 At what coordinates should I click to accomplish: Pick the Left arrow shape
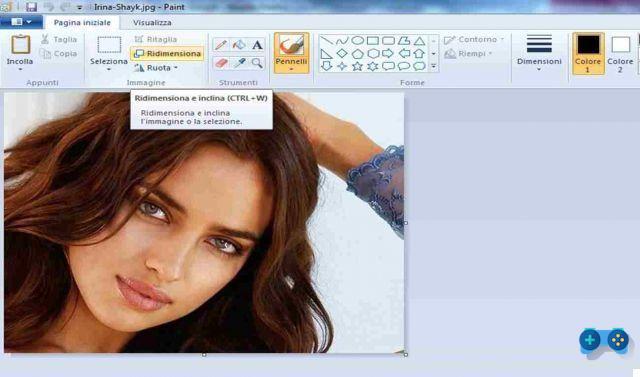point(404,53)
